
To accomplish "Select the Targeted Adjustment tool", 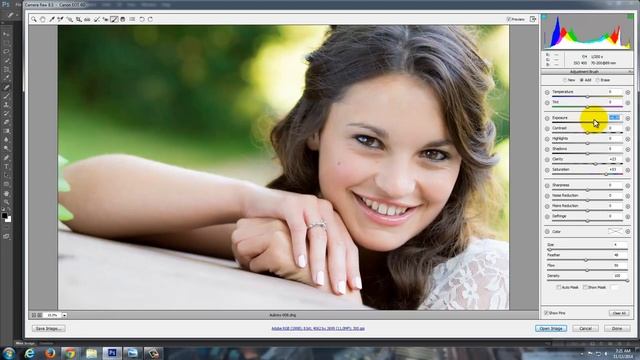I will (x=70, y=19).
